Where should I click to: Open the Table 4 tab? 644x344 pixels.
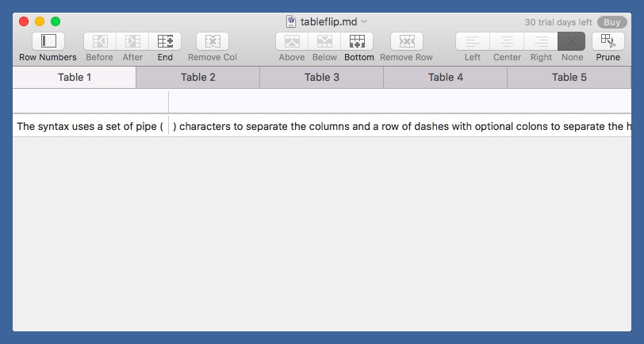pyautogui.click(x=446, y=77)
